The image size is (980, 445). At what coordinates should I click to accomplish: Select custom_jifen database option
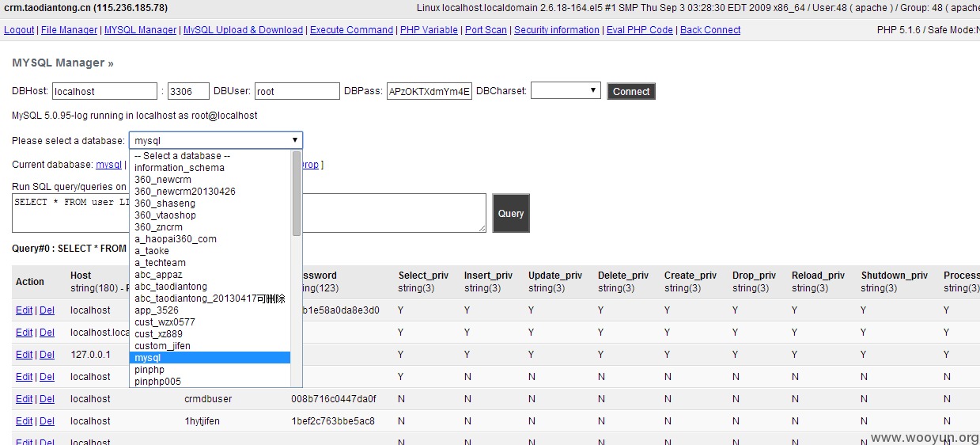pyautogui.click(x=210, y=346)
